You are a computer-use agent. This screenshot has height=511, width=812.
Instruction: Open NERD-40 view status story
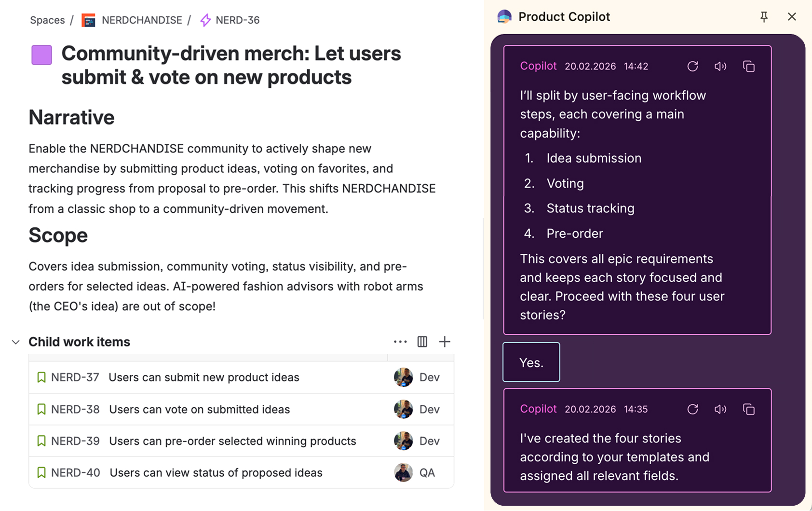[x=216, y=473]
